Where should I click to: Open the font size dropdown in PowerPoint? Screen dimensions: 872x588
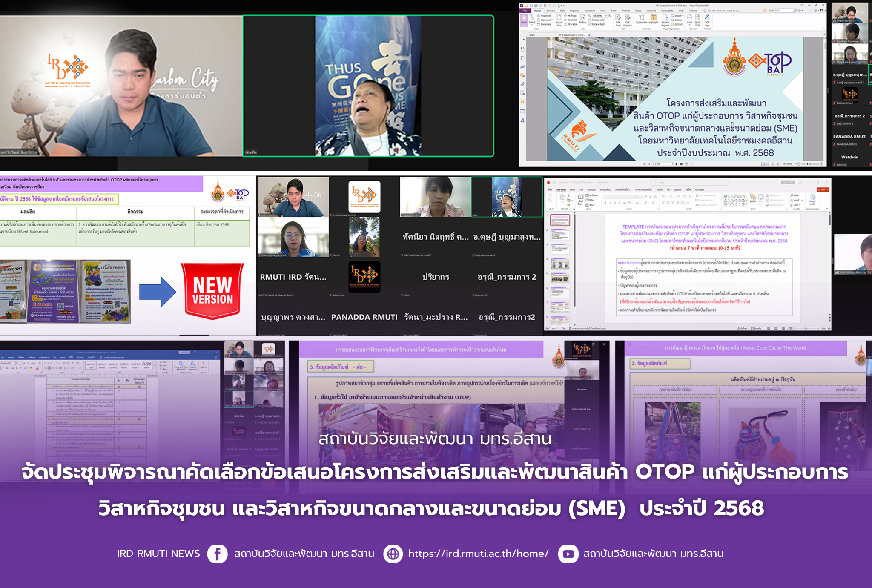(x=642, y=197)
